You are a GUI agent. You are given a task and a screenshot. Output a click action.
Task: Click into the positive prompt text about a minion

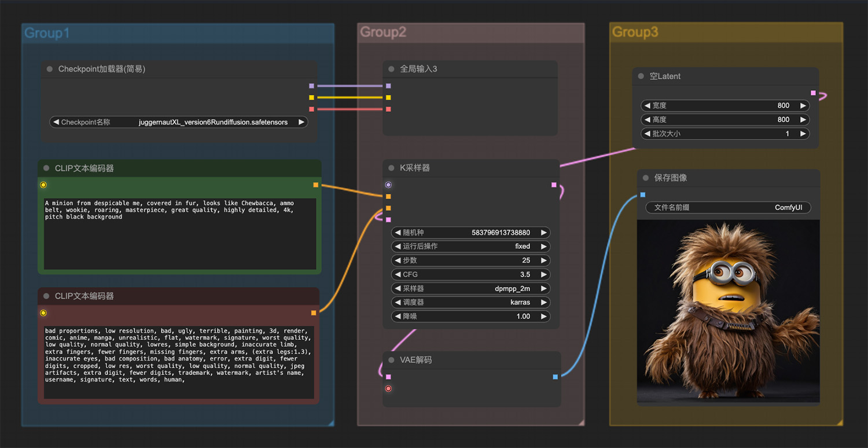click(179, 234)
